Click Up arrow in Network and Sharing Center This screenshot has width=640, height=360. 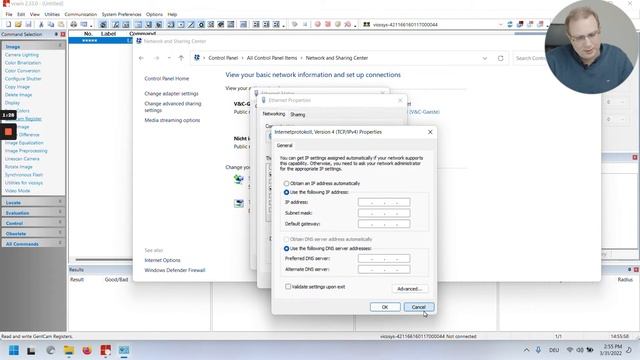pos(181,58)
